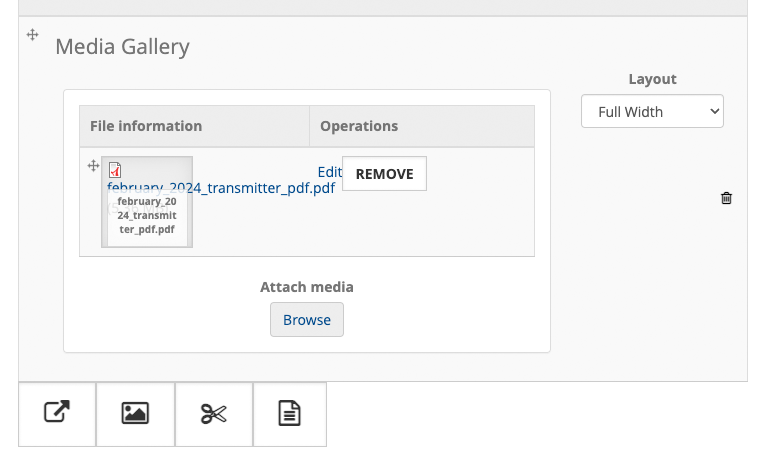Add an image using the picture icon
This screenshot has width=764, height=461.
[x=135, y=414]
